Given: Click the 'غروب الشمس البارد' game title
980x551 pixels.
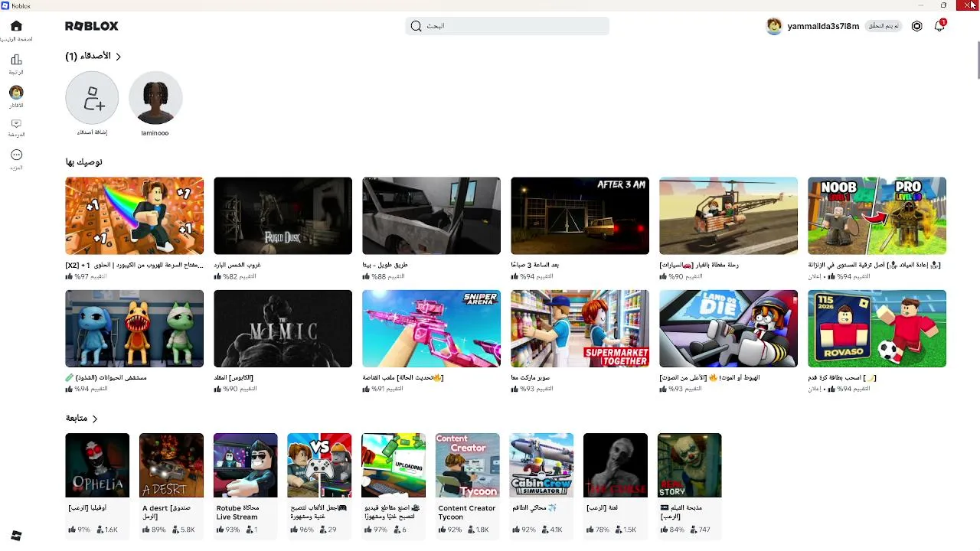Looking at the screenshot, I should [237, 265].
